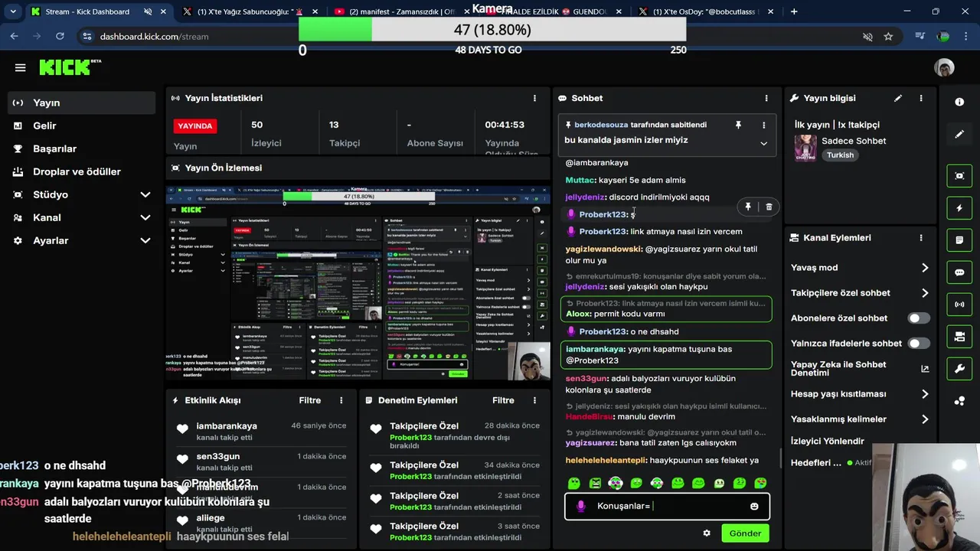Pin the hovered Proberk123 chat message
980x551 pixels.
(748, 207)
